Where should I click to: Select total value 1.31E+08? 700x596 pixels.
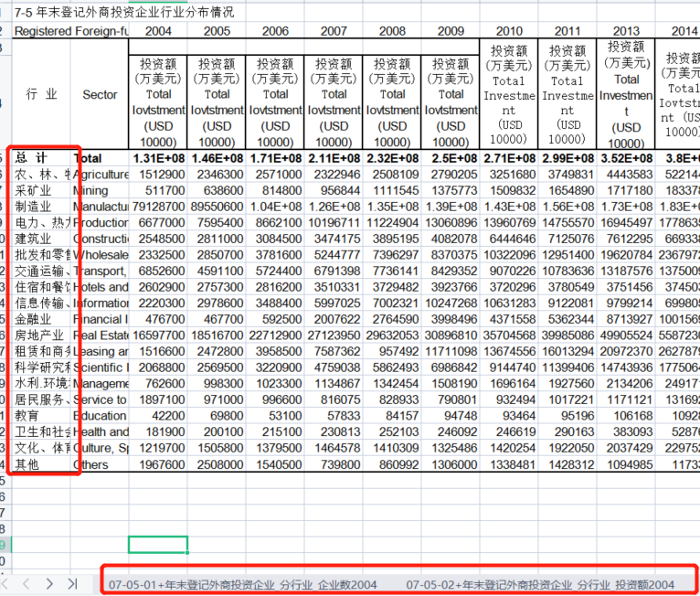[x=158, y=158]
